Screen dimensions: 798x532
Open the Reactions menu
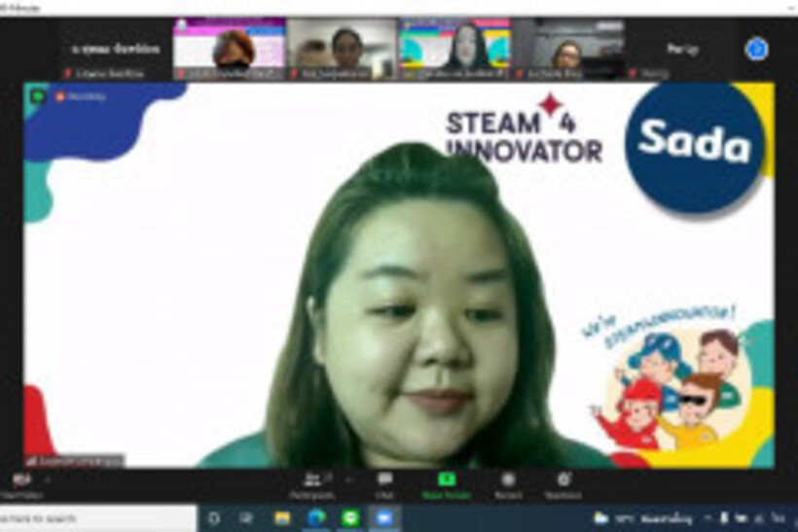(x=563, y=485)
